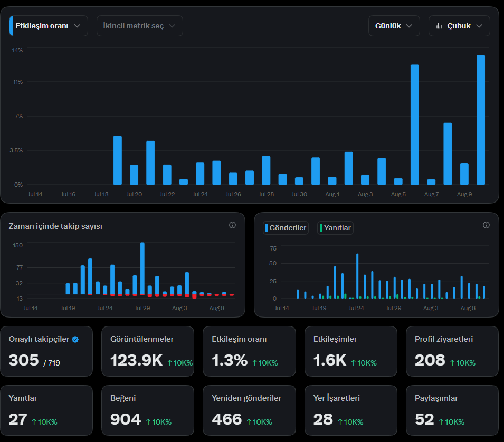Open the Profil ziyaretleri stat card
Viewport: 504px width, 442px height.
pos(452,351)
